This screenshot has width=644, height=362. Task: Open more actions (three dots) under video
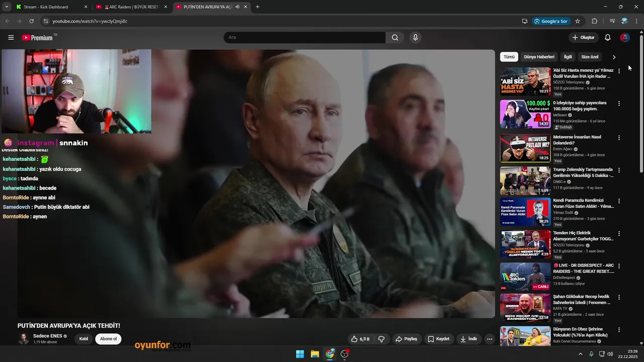(x=489, y=339)
